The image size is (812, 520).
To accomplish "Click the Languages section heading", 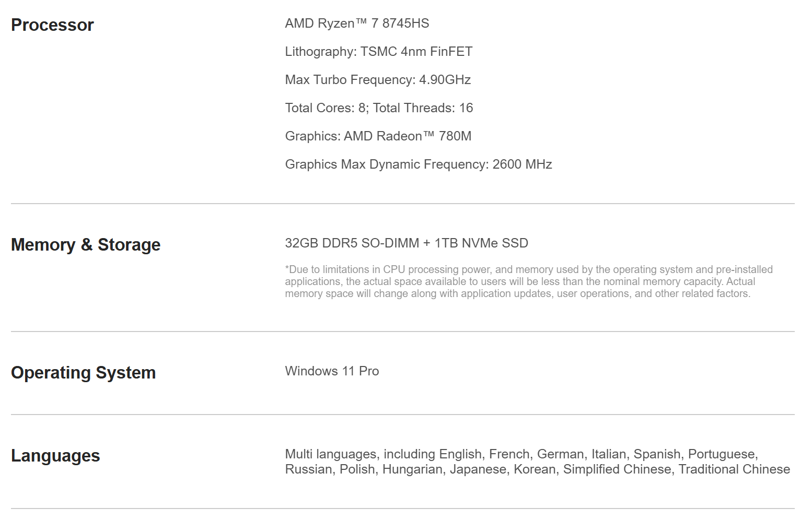I will (55, 456).
